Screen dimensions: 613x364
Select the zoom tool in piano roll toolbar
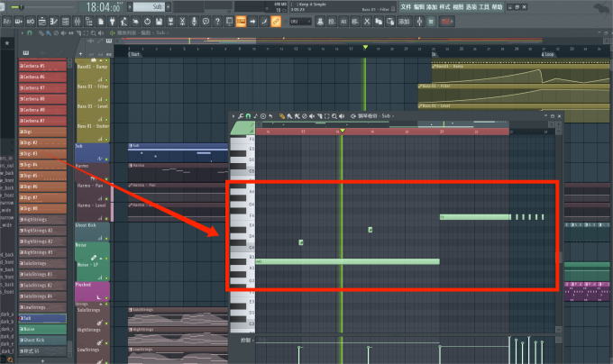[x=334, y=116]
